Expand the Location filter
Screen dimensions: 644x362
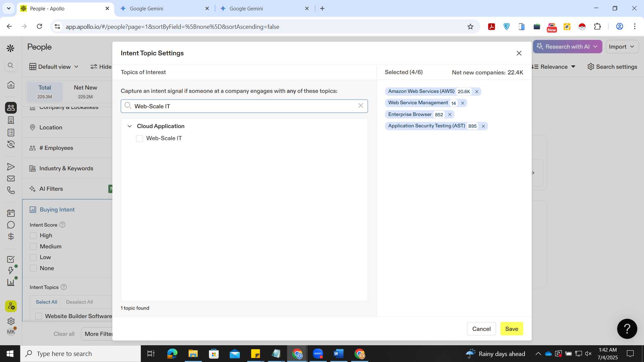(x=67, y=127)
